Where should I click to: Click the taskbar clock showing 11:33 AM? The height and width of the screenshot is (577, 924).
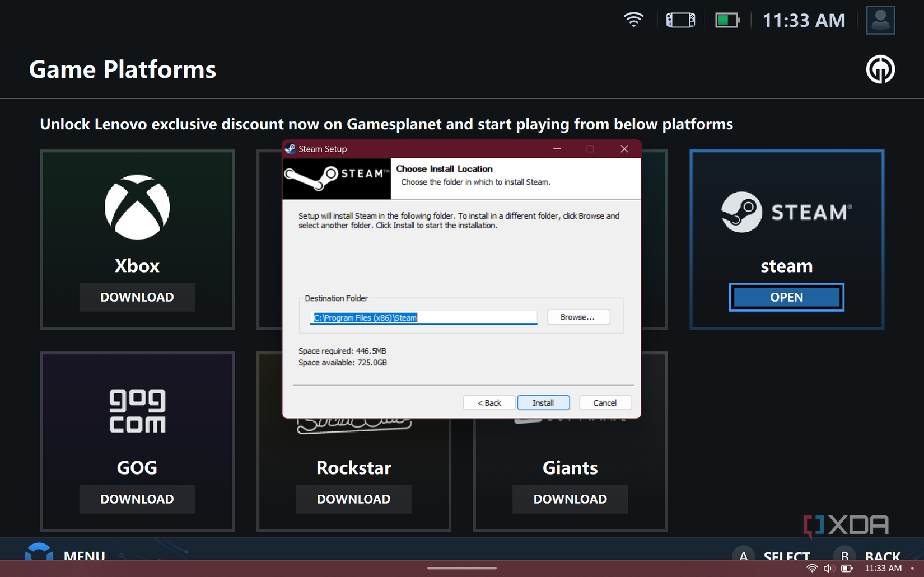point(883,569)
